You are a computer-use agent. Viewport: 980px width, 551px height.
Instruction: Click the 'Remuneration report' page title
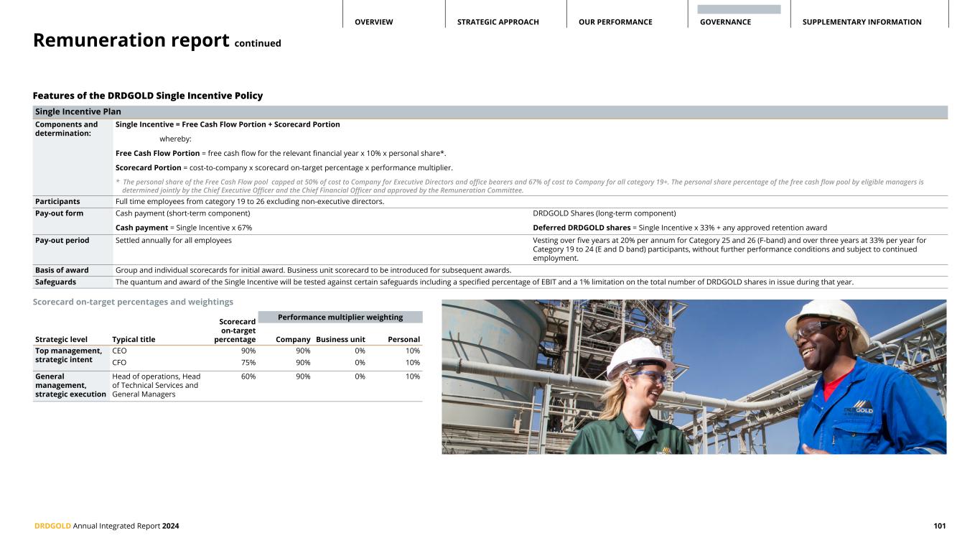131,41
